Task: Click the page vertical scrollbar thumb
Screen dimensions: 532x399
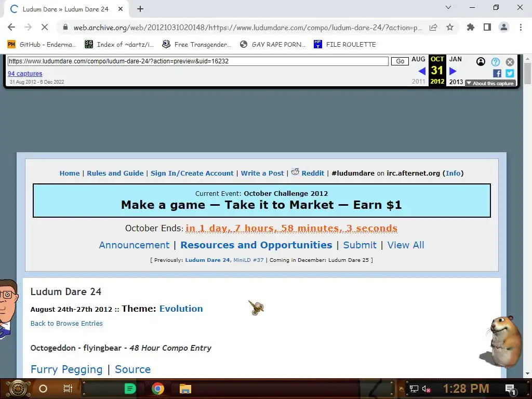Action: 527,73
